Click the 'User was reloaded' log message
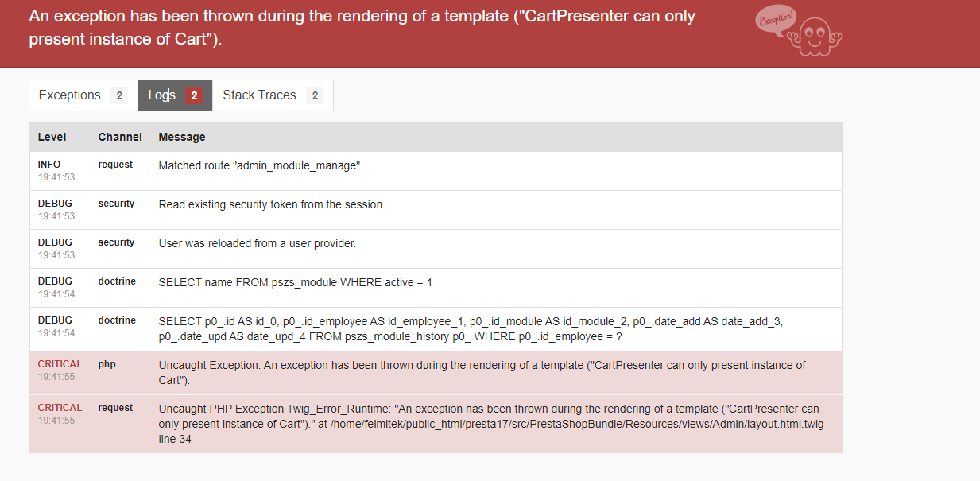This screenshot has width=980, height=481. (258, 243)
